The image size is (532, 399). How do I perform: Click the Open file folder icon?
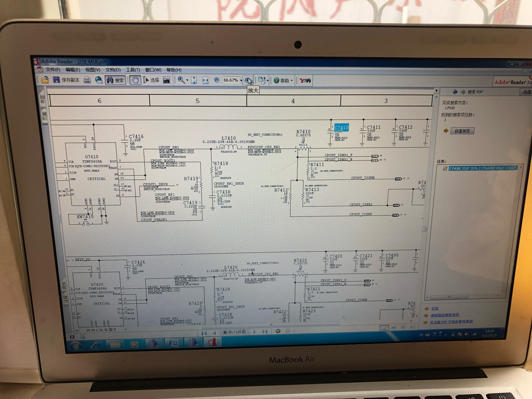tap(45, 80)
